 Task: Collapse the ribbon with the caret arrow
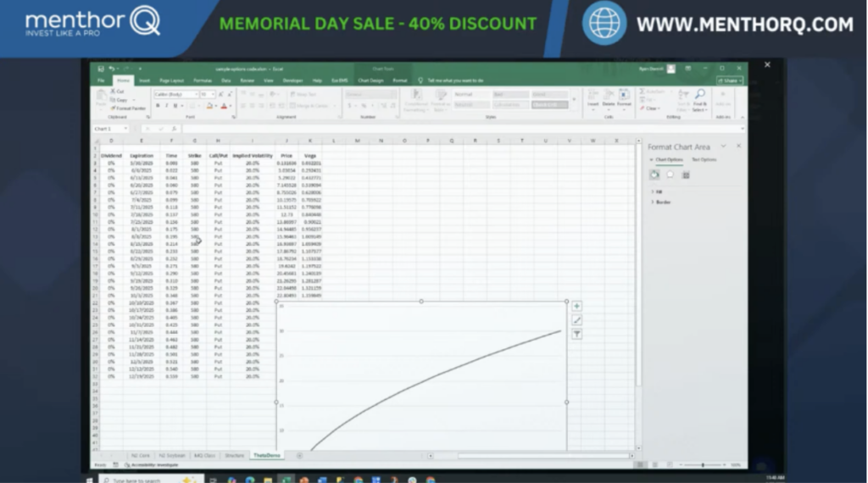click(743, 117)
